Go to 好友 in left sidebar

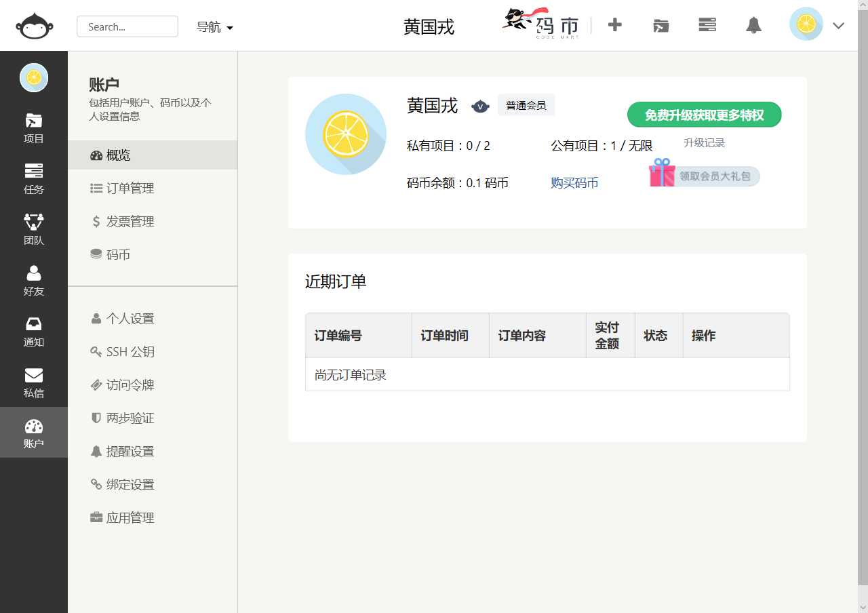(34, 281)
